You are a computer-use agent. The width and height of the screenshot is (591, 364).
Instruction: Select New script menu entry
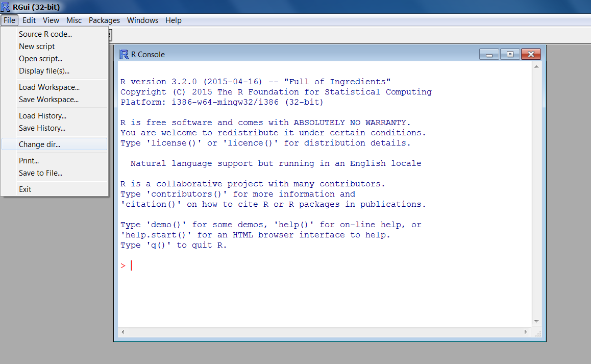tap(55, 46)
